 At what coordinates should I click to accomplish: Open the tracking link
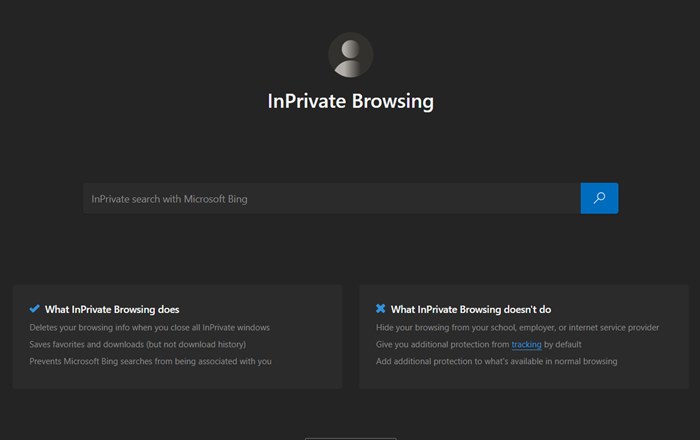(x=526, y=345)
